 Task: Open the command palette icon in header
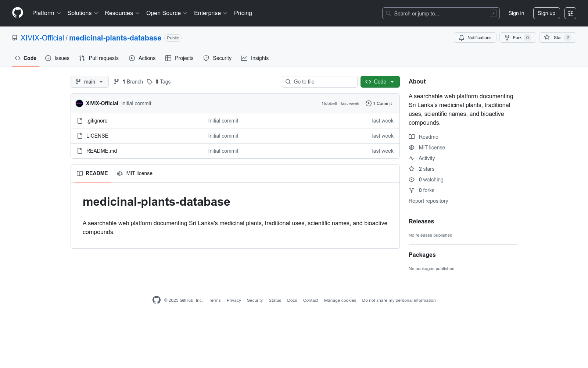570,13
